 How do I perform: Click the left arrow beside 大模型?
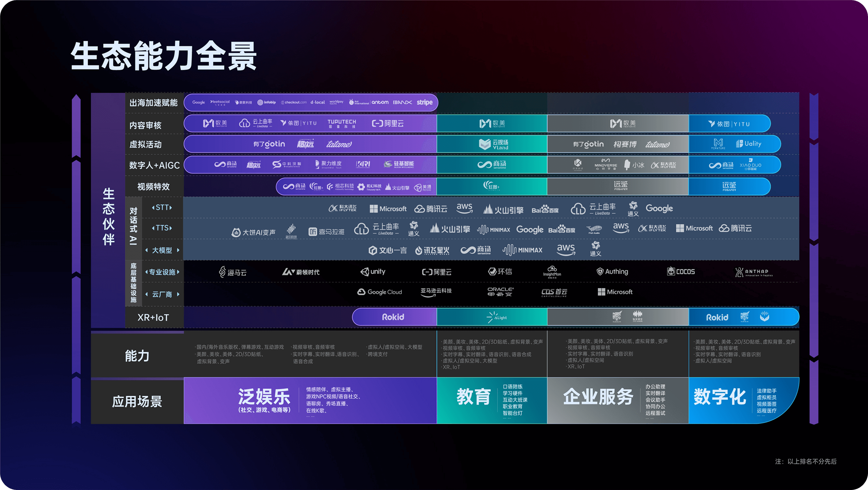click(146, 250)
